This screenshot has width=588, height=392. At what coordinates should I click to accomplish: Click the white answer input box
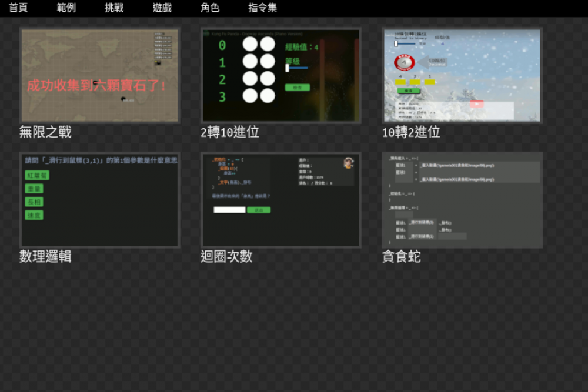click(x=229, y=210)
